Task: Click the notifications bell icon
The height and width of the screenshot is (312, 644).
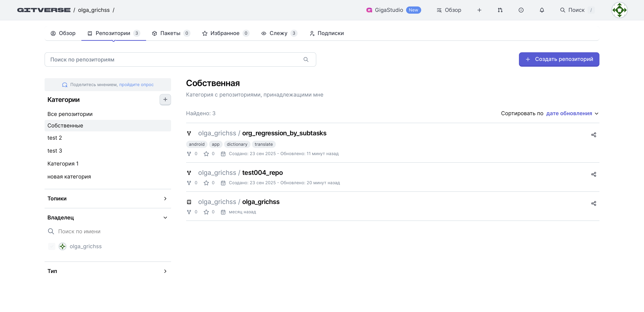Action: (x=542, y=10)
